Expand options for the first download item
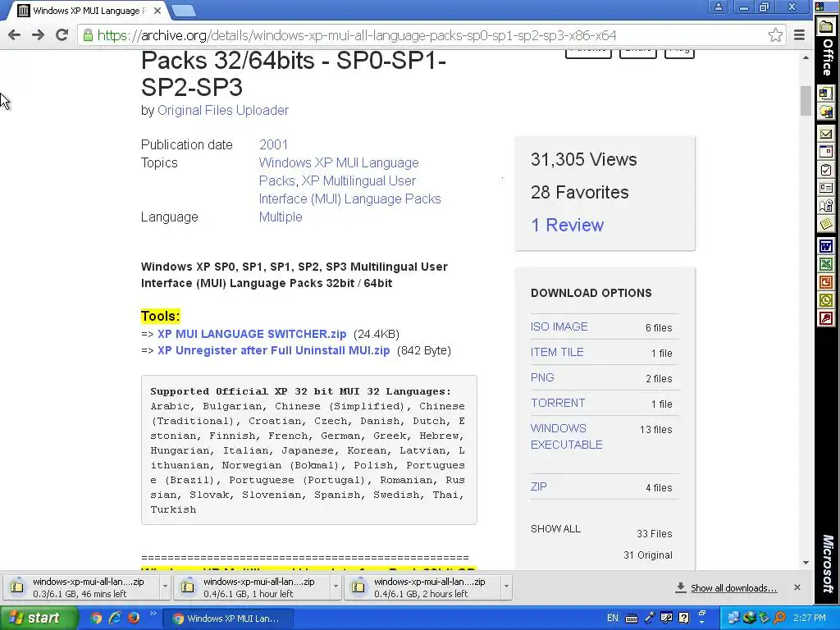 [165, 587]
